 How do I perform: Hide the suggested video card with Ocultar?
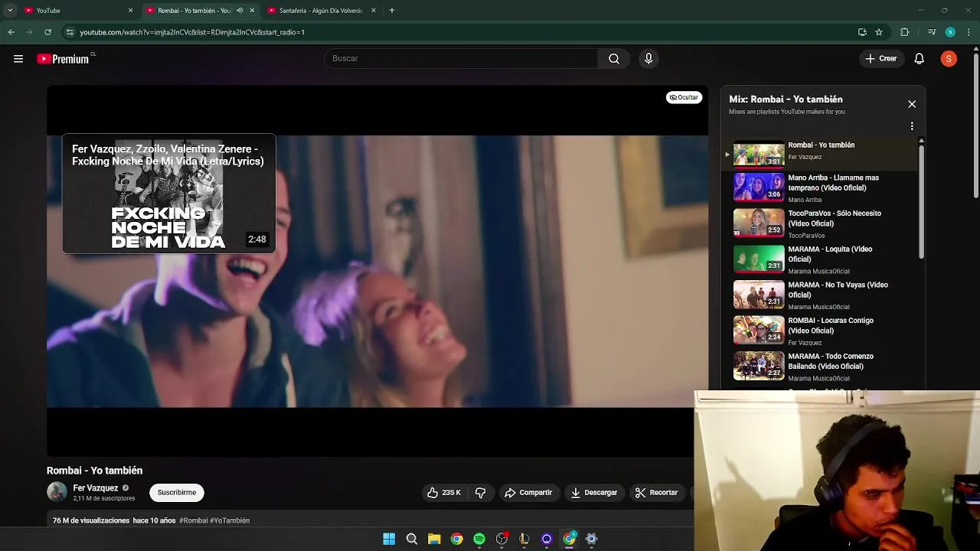click(684, 97)
